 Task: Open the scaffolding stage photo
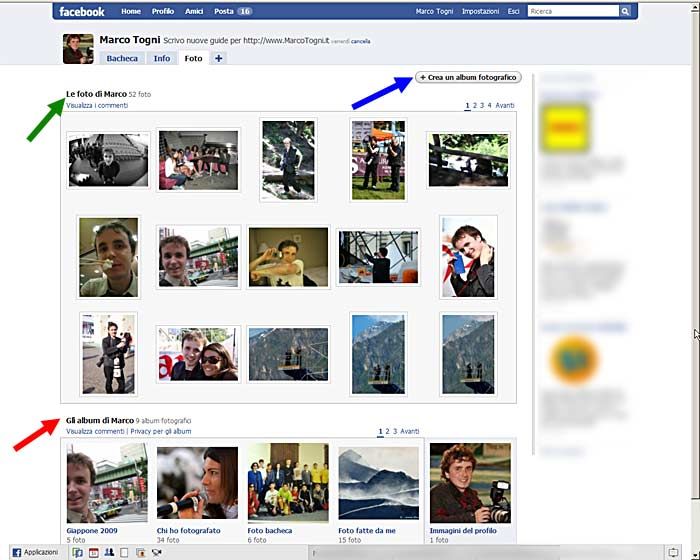378,257
